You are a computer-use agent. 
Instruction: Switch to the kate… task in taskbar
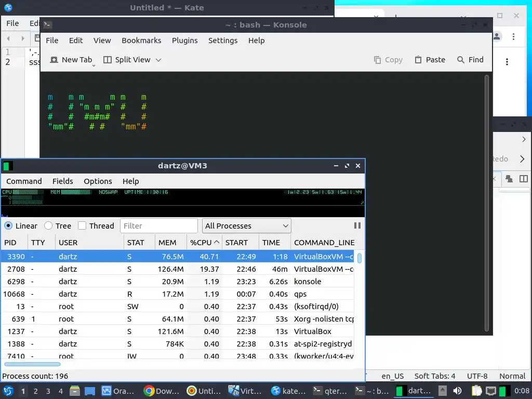(288, 391)
